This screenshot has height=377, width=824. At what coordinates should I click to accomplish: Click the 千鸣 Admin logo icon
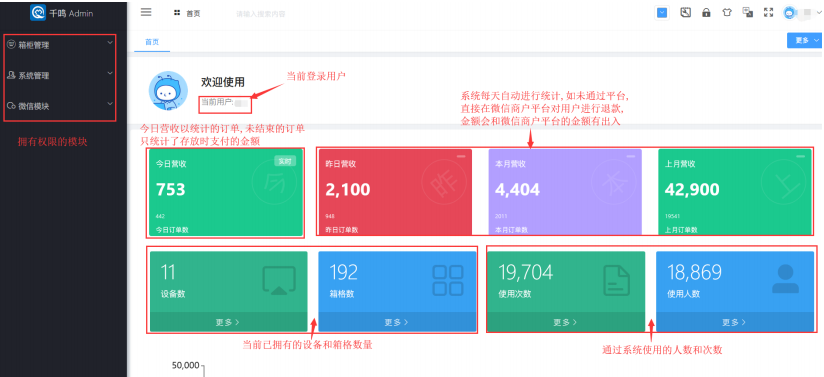tap(38, 12)
